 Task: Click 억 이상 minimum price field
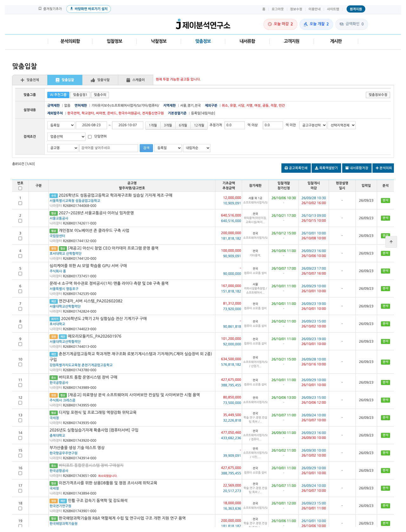tap(234, 125)
